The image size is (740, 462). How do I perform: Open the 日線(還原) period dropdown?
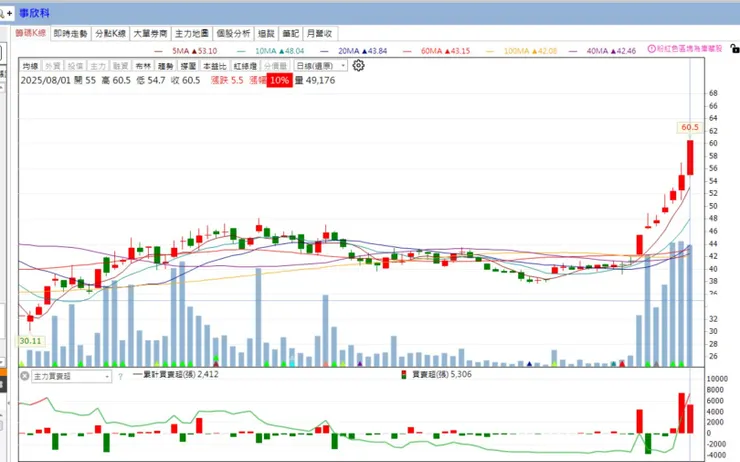[x=320, y=66]
